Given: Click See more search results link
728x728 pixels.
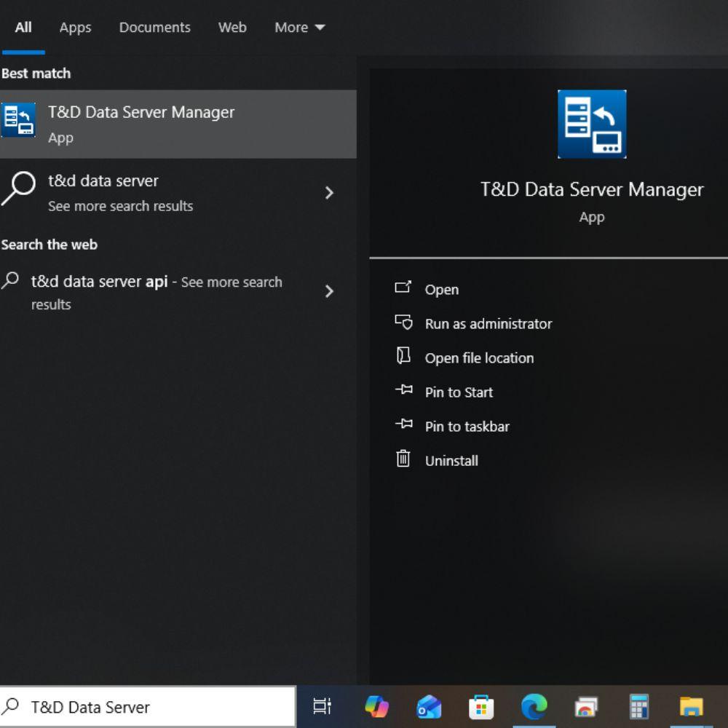Looking at the screenshot, I should 121,206.
